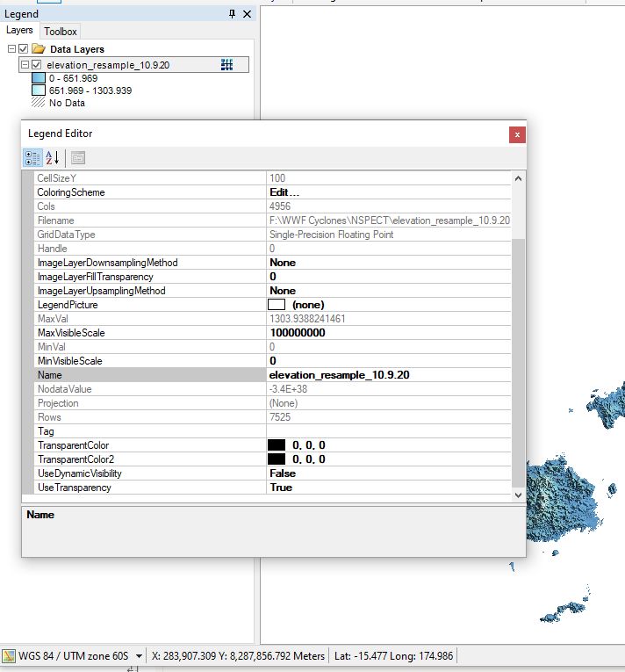
Task: Click the TransparentColor2 black swatch
Action: pos(277,459)
